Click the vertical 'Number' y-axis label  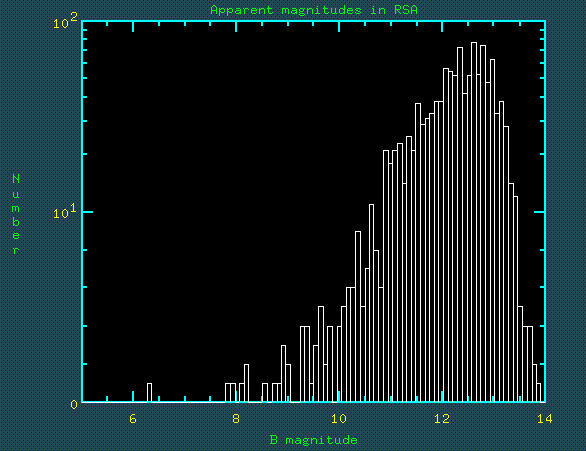(x=16, y=214)
